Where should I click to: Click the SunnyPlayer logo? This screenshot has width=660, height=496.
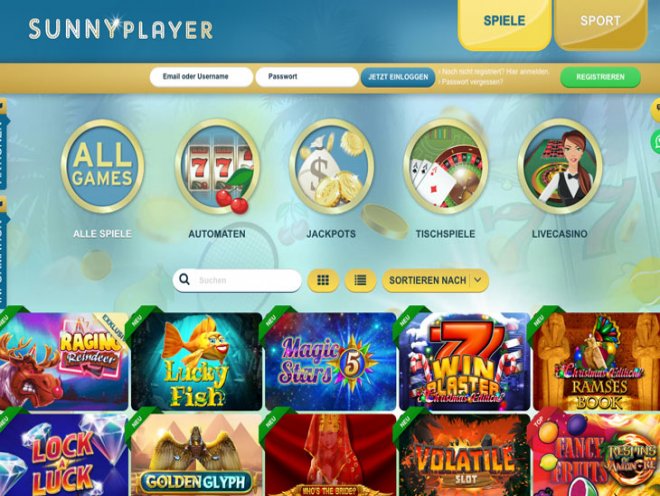coord(121,29)
